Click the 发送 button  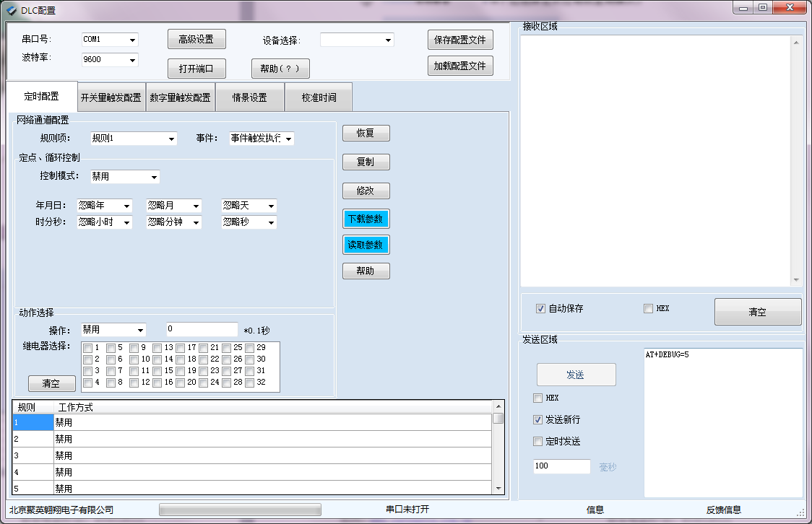pyautogui.click(x=576, y=375)
